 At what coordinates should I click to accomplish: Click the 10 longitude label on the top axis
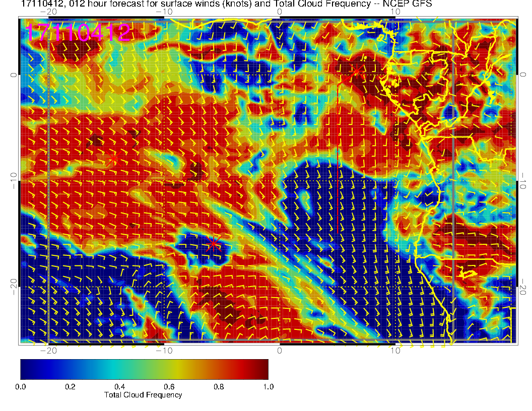click(395, 12)
